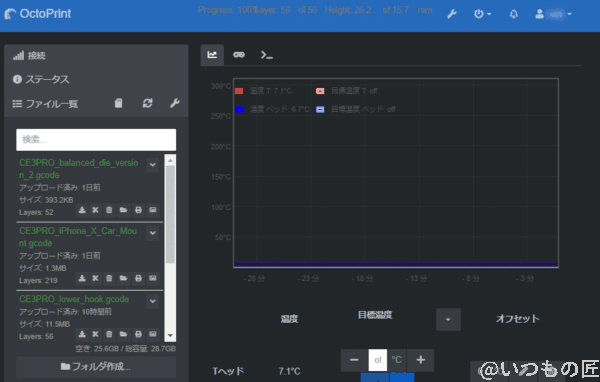
Task: Click the Tヘッド target temperature input
Action: click(378, 360)
